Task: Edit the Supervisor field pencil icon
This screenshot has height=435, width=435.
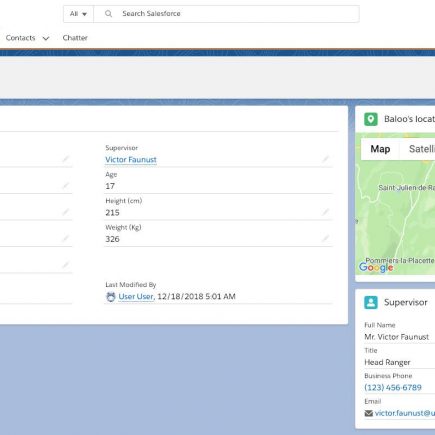Action: click(325, 159)
